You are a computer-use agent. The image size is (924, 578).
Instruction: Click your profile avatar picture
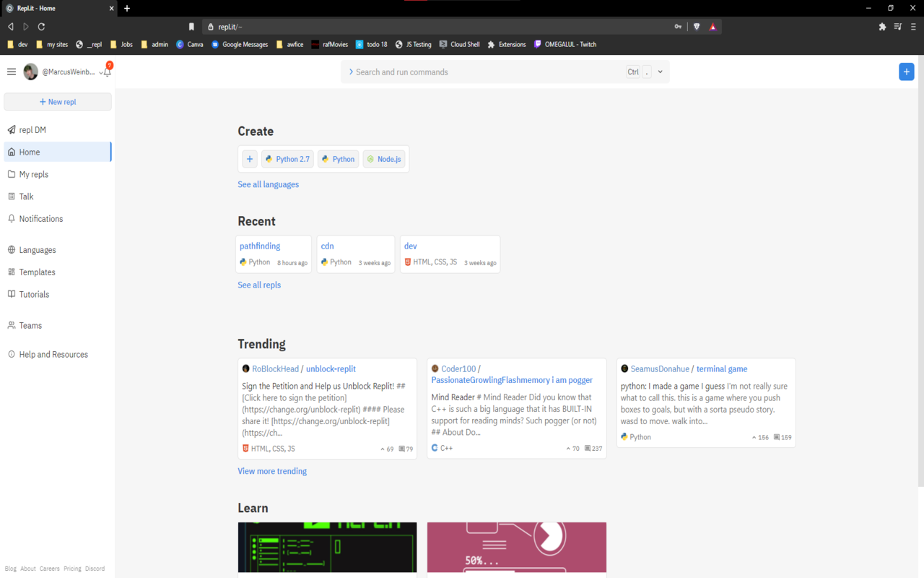click(x=30, y=72)
